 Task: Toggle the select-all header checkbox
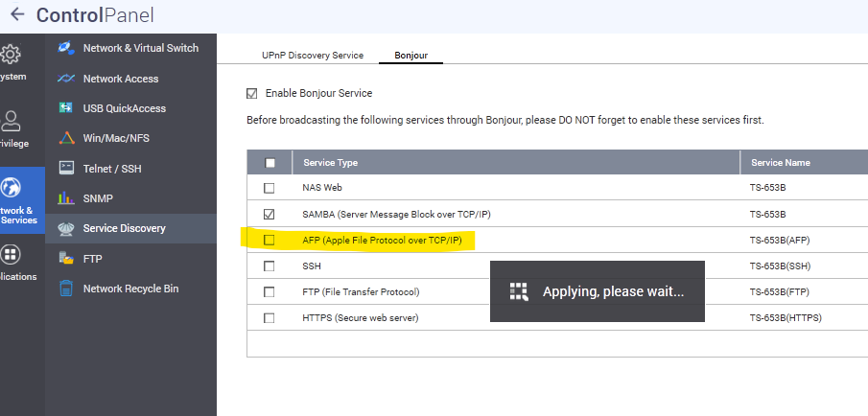tap(270, 163)
